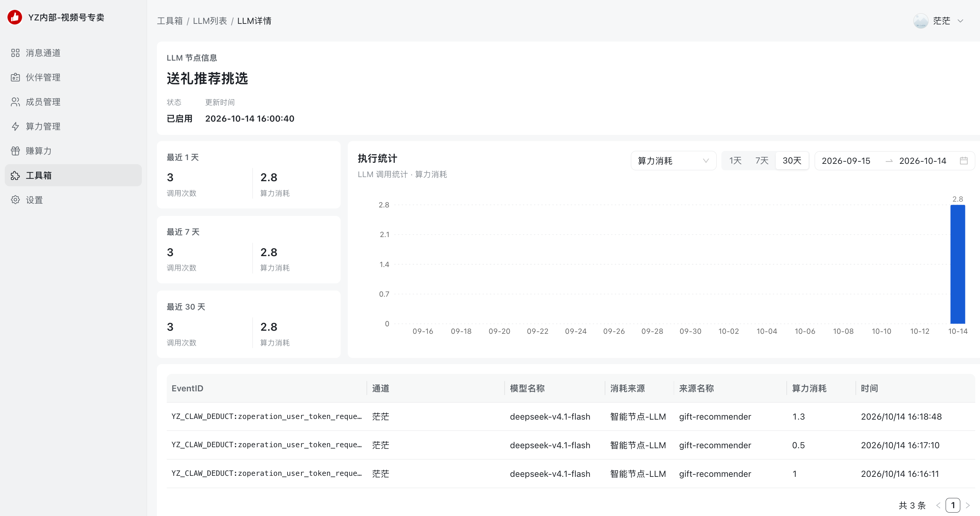This screenshot has width=980, height=516.
Task: Click end date field 2026-10-14
Action: [922, 161]
